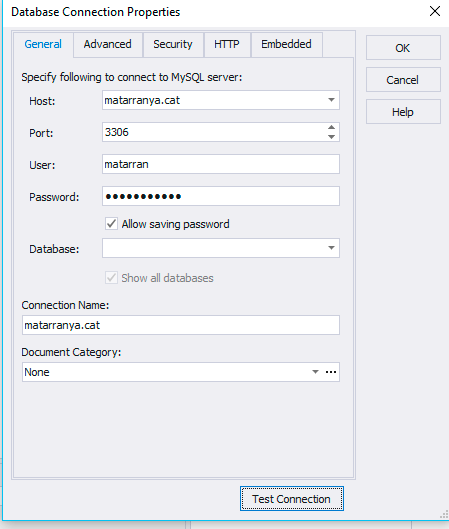Viewport: 449px width, 529px height.
Task: Increase port number with up arrow
Action: 331,128
